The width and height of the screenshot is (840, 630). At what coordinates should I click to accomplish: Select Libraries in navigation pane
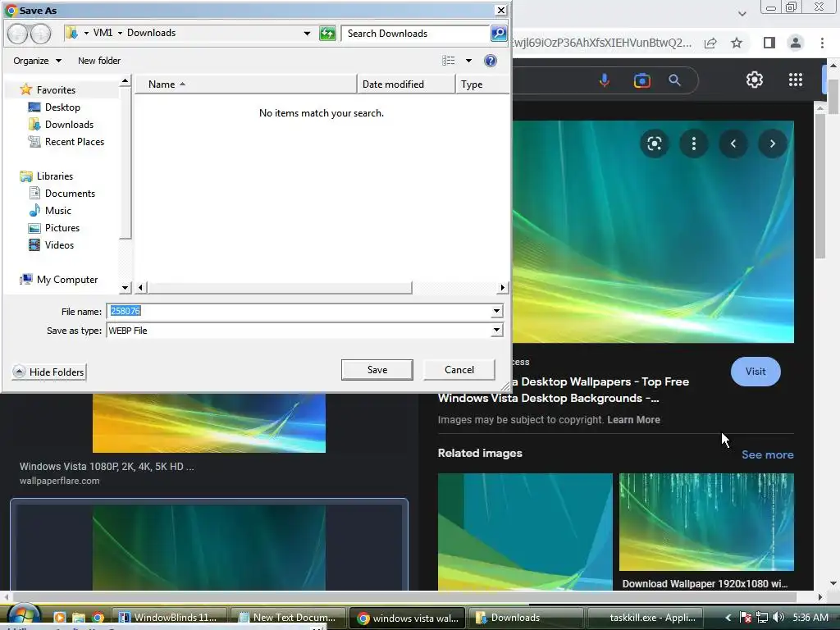[55, 176]
